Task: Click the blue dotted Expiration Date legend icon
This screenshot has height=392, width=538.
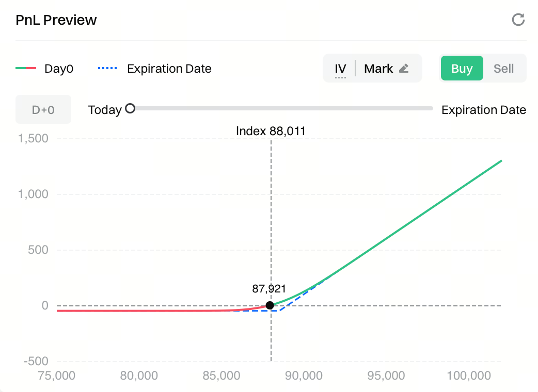Action: (107, 69)
